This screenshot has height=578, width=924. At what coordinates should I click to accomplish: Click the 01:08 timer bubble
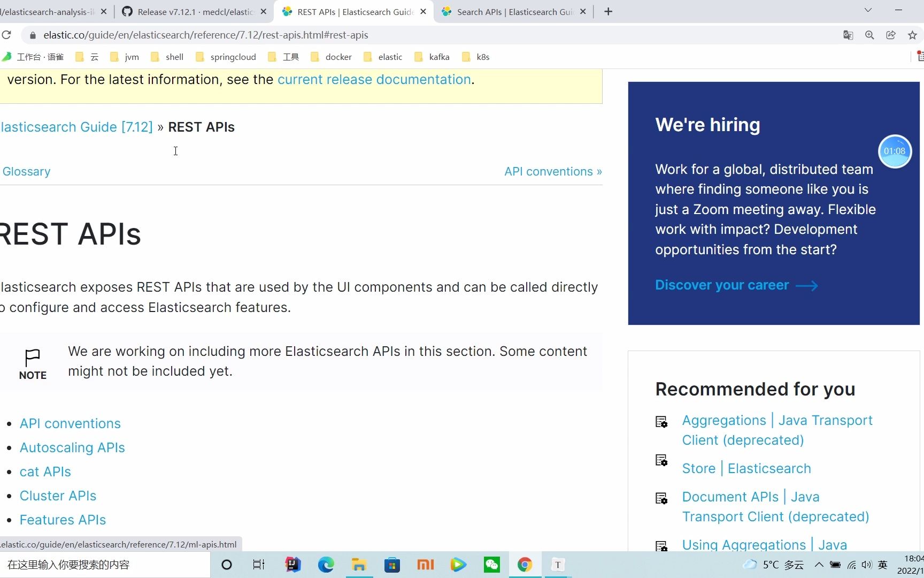895,151
